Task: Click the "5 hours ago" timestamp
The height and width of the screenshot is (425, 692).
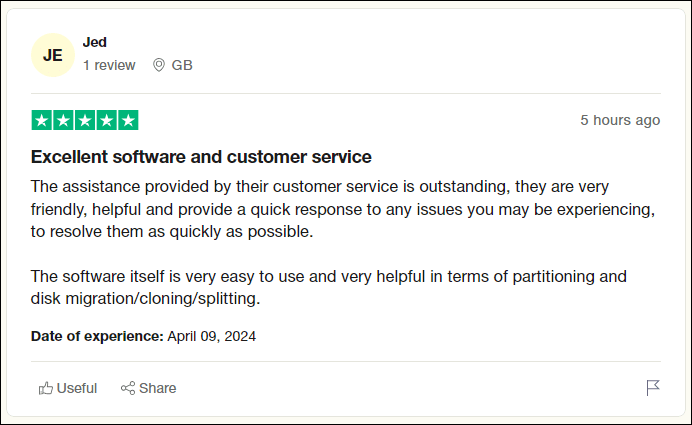Action: (x=620, y=120)
